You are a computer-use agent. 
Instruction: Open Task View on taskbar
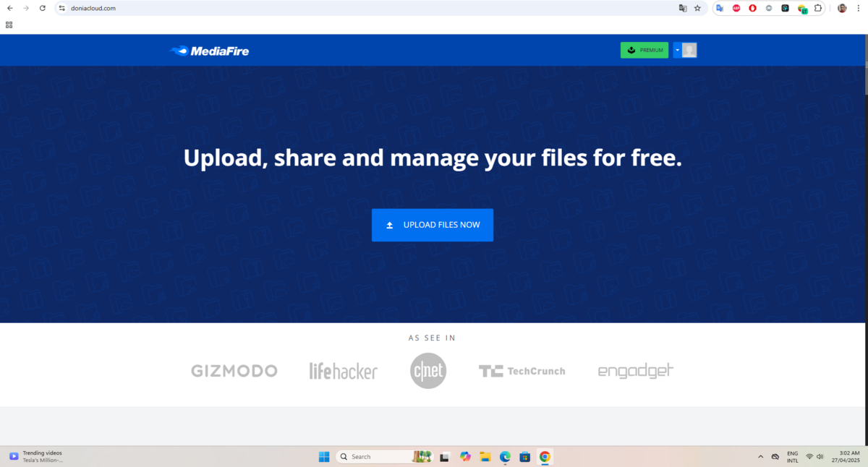(445, 457)
